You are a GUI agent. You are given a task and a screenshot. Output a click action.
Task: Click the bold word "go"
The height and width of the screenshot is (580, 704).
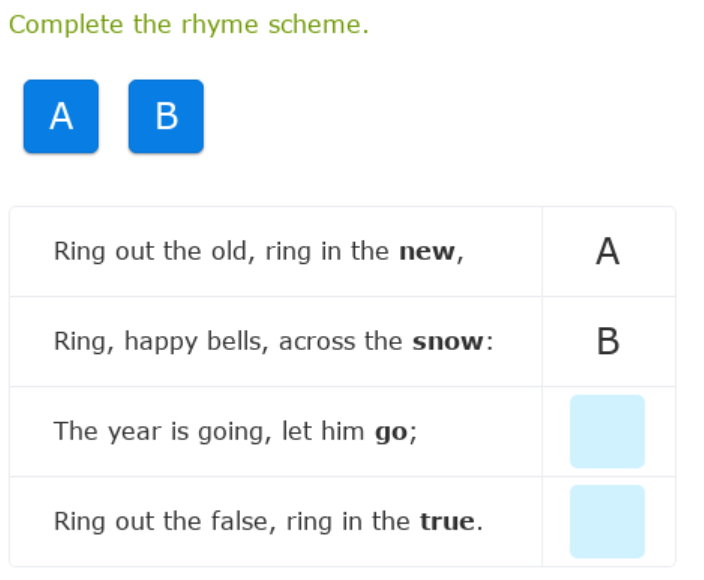click(392, 432)
